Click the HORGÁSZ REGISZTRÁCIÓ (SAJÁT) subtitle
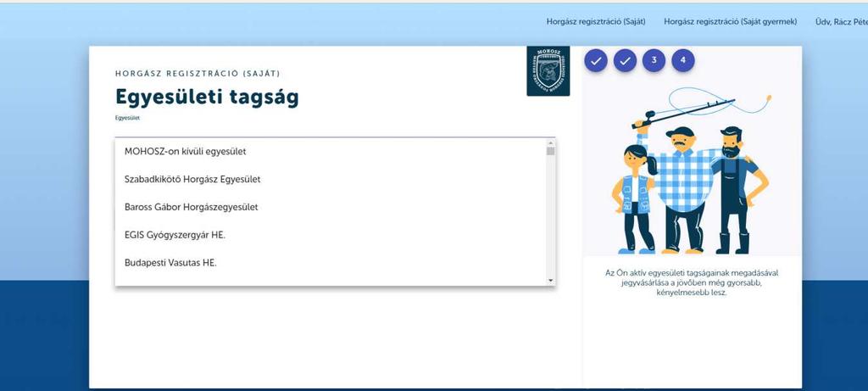Screen dimensions: 868x391 pyautogui.click(x=198, y=74)
